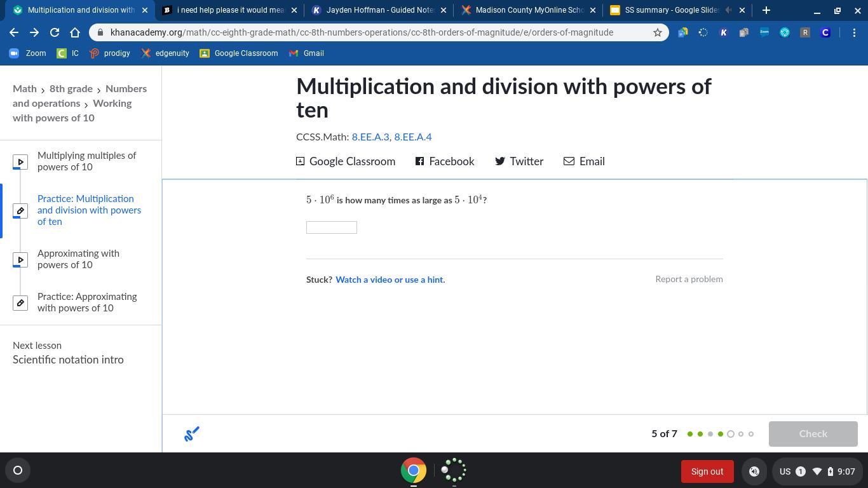Click the current question progress dot
The height and width of the screenshot is (488, 868).
pyautogui.click(x=731, y=434)
